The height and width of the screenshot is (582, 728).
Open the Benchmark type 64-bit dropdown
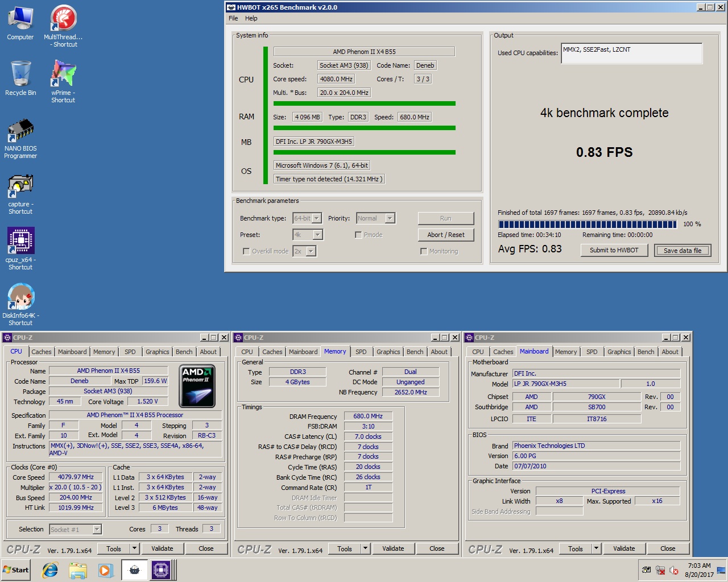(307, 218)
